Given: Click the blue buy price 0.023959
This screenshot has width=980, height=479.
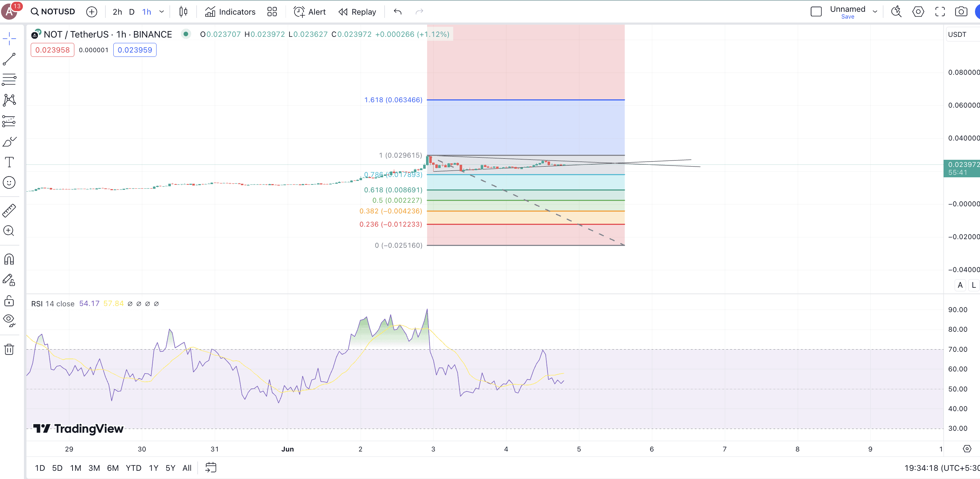Looking at the screenshot, I should [135, 50].
